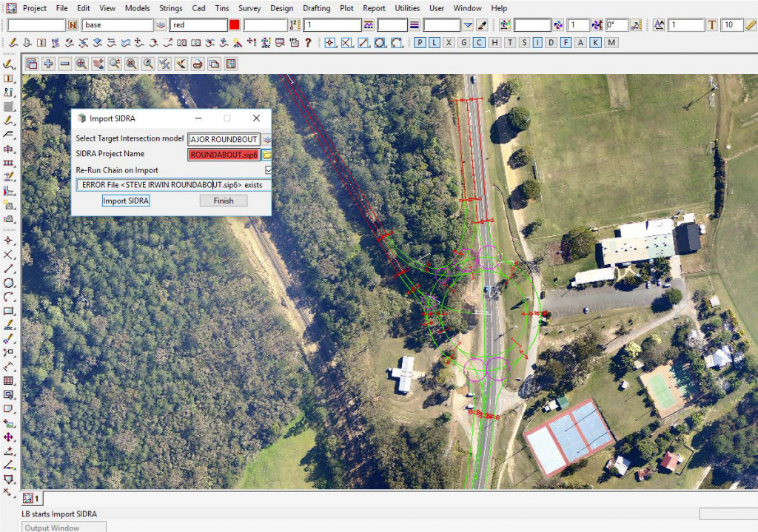Expand the blue triangle line style dropdown
The width and height of the screenshot is (758, 532).
coord(468,25)
